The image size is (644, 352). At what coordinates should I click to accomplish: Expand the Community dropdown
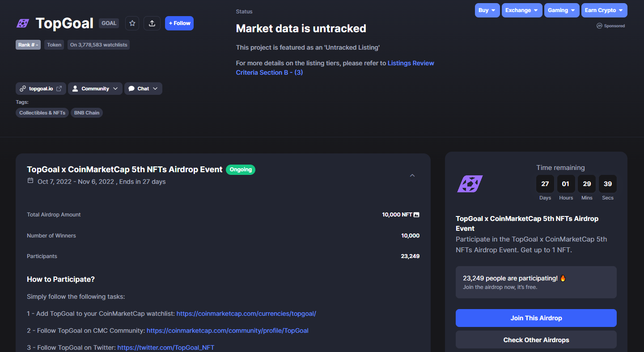click(95, 89)
